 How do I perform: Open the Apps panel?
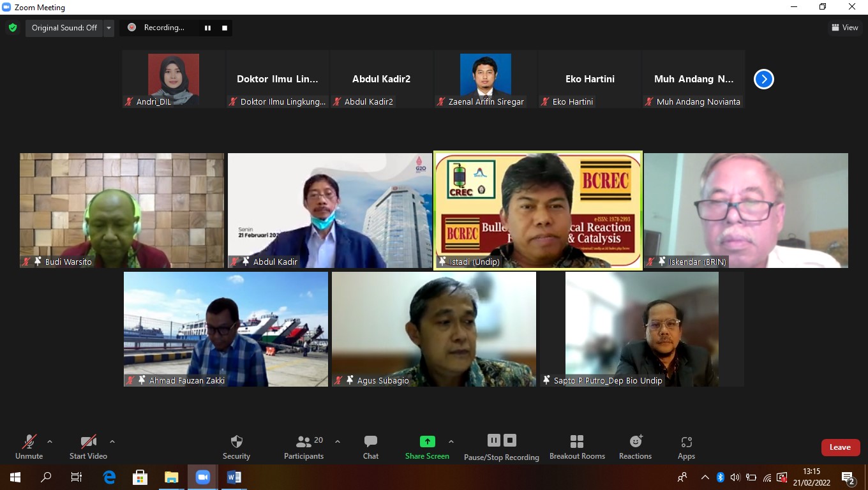[686, 442]
